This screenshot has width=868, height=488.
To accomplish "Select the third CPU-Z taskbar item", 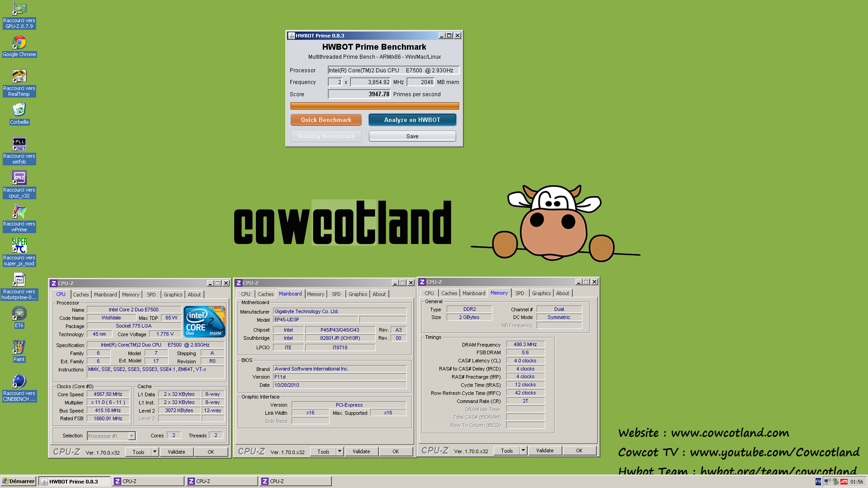I will coord(296,481).
